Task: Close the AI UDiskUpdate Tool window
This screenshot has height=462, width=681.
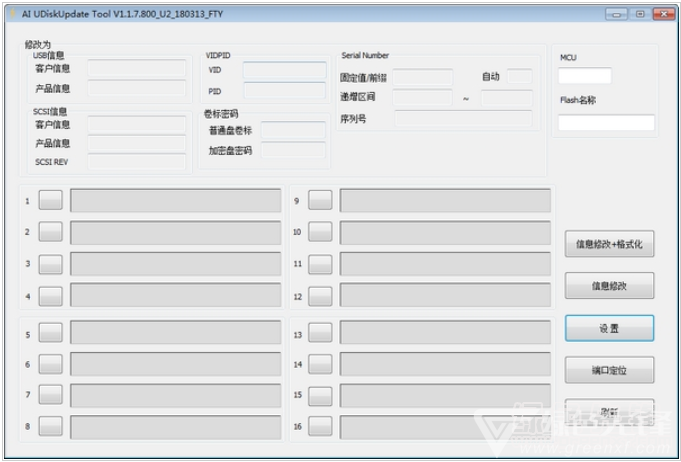Action: point(664,14)
